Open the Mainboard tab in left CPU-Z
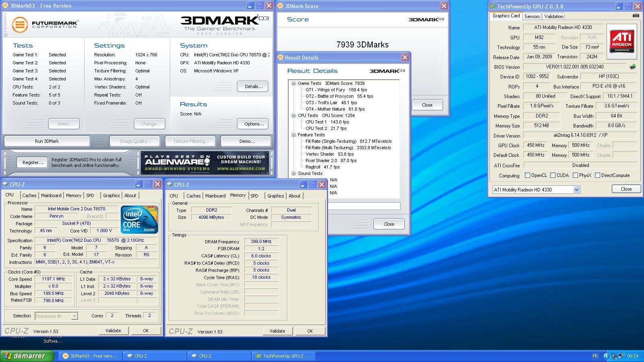Screen dimensions: 644x362 point(51,195)
